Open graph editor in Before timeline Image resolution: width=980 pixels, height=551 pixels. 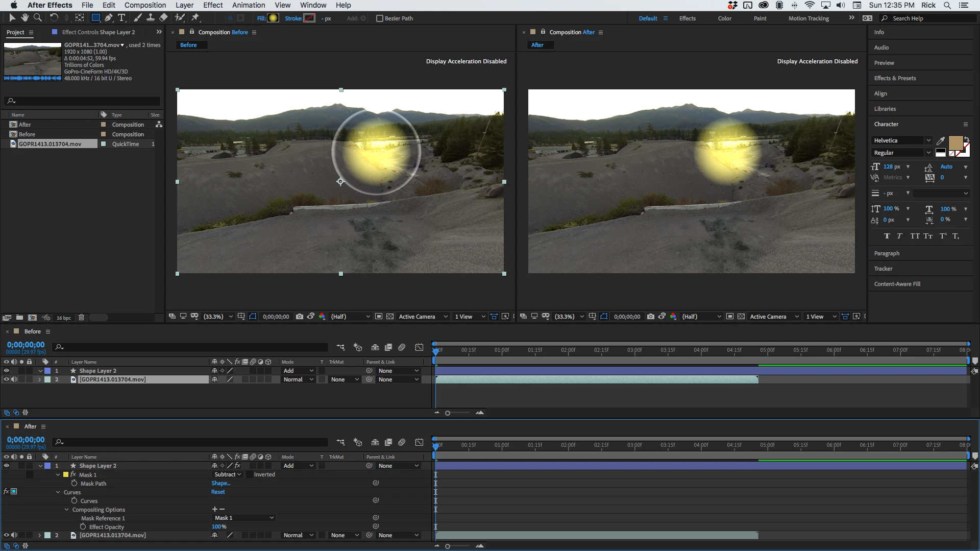point(419,347)
